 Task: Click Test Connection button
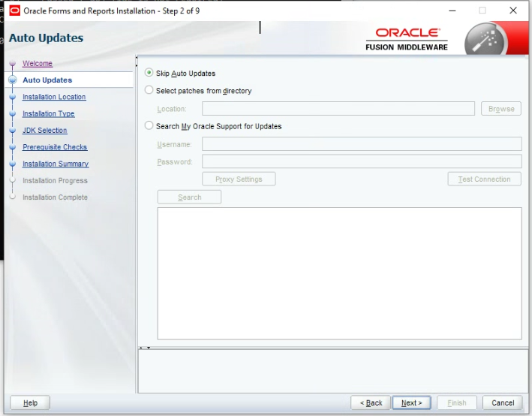(x=484, y=179)
